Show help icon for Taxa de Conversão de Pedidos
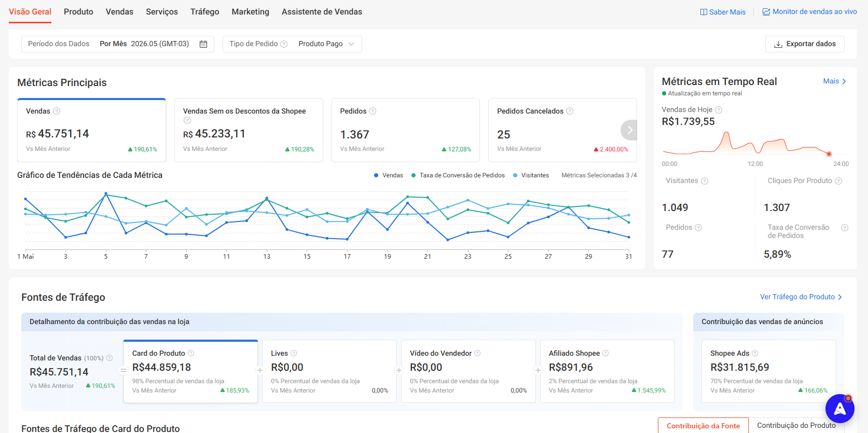The width and height of the screenshot is (868, 433). tap(845, 228)
